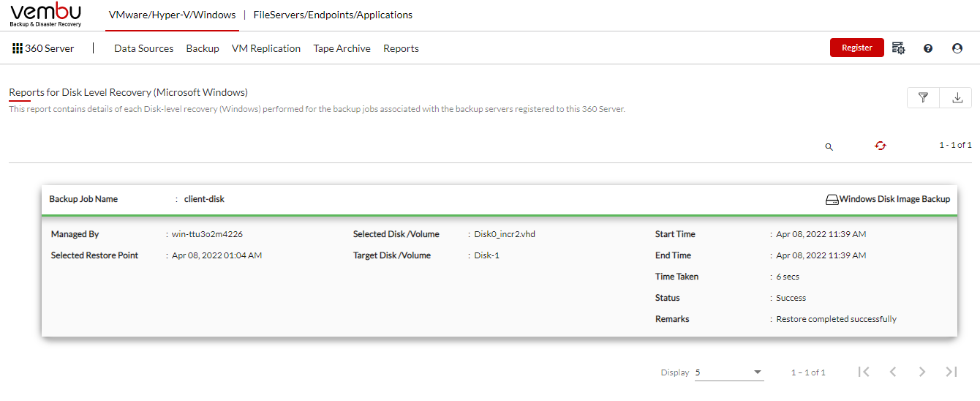Open the Reports menu

[x=401, y=48]
